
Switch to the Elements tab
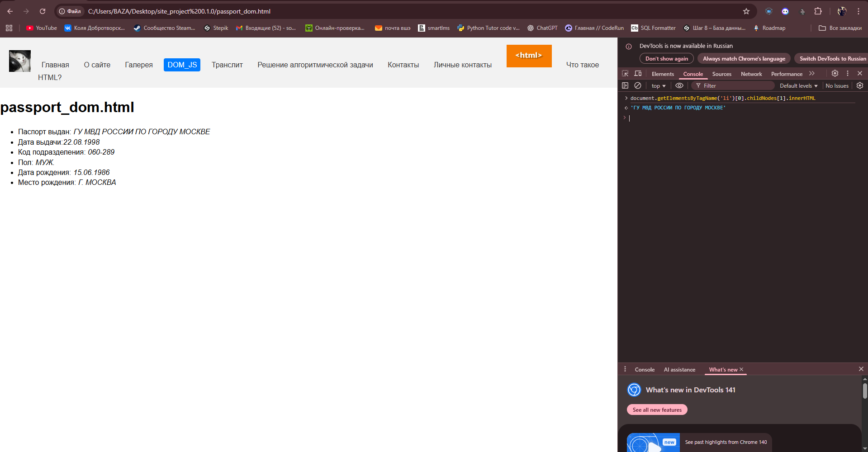pos(663,74)
